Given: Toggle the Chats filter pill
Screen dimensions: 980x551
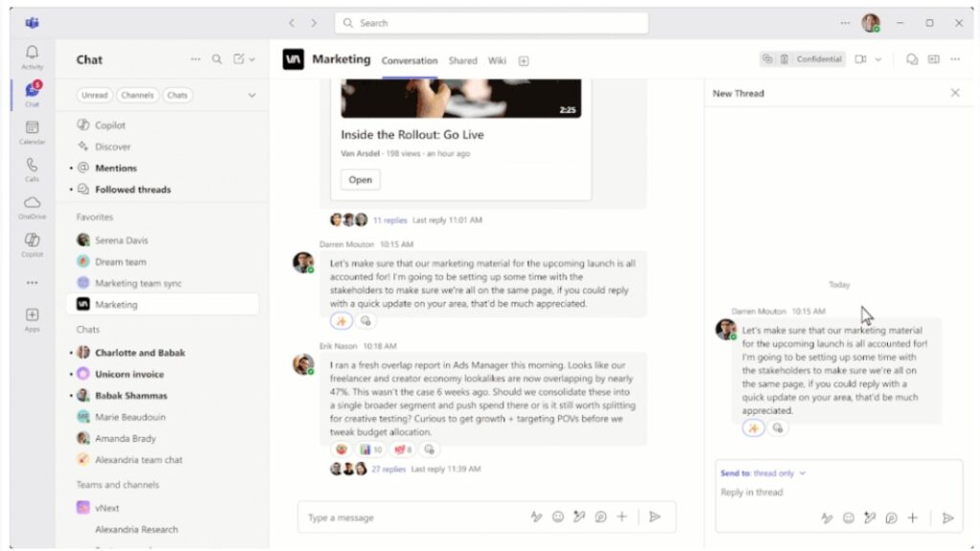Looking at the screenshot, I should click(x=179, y=95).
